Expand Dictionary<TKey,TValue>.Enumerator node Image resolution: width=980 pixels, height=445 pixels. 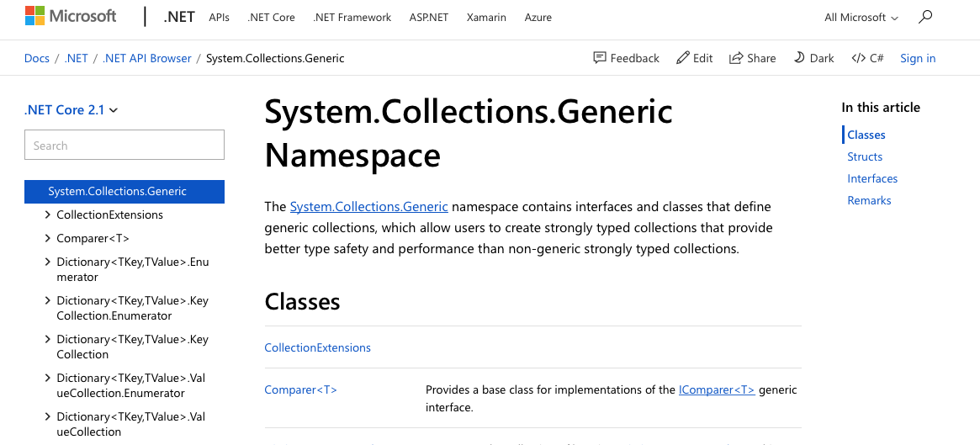click(48, 262)
